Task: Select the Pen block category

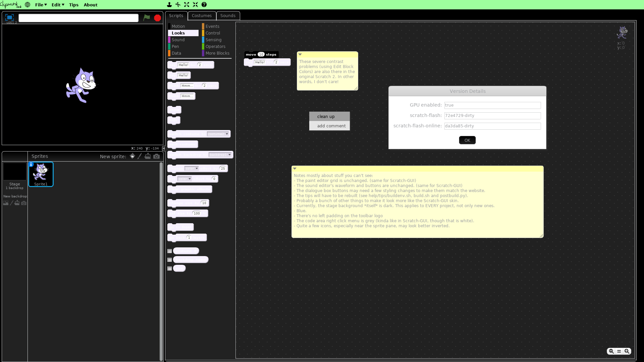Action: click(183, 46)
